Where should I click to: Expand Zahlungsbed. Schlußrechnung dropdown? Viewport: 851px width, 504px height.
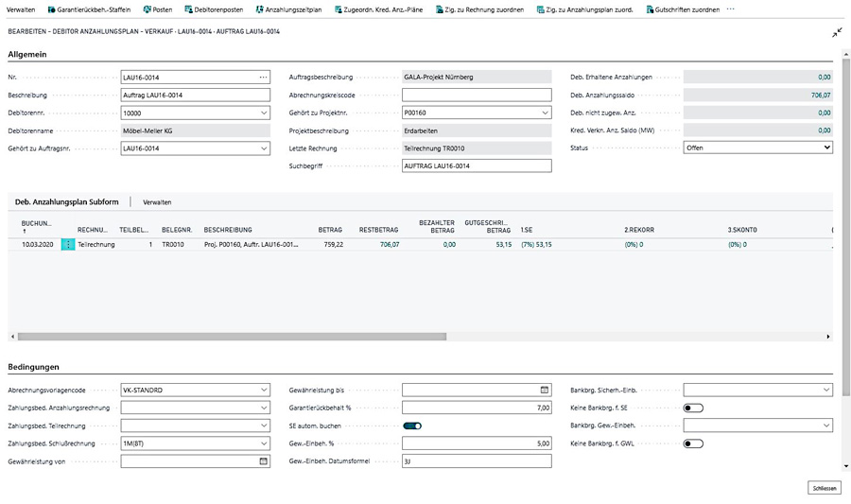[x=264, y=443]
